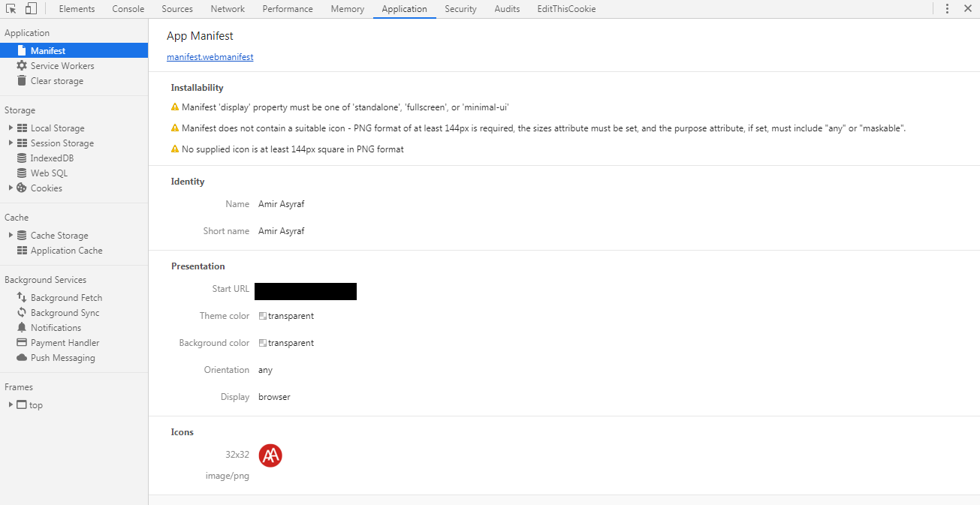This screenshot has height=505, width=980.
Task: Click the Theme color transparent swatch
Action: (x=262, y=316)
